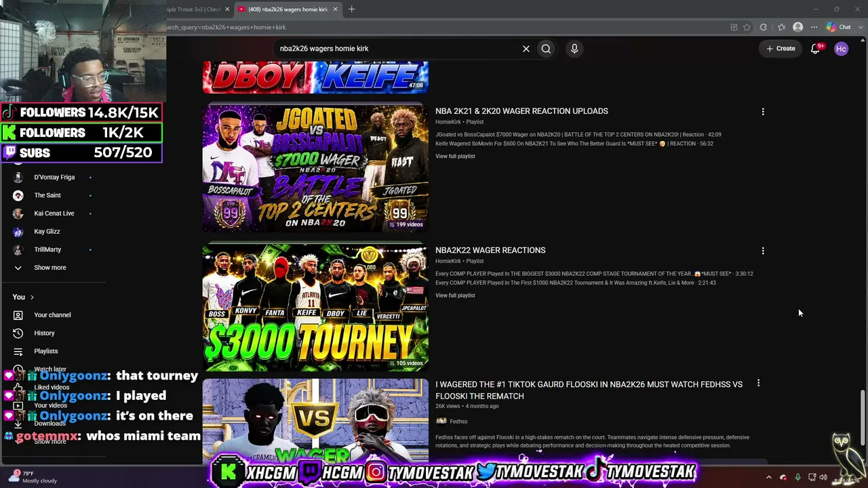Click the taskbar microphone indicator
The height and width of the screenshot is (488, 868).
tap(797, 477)
